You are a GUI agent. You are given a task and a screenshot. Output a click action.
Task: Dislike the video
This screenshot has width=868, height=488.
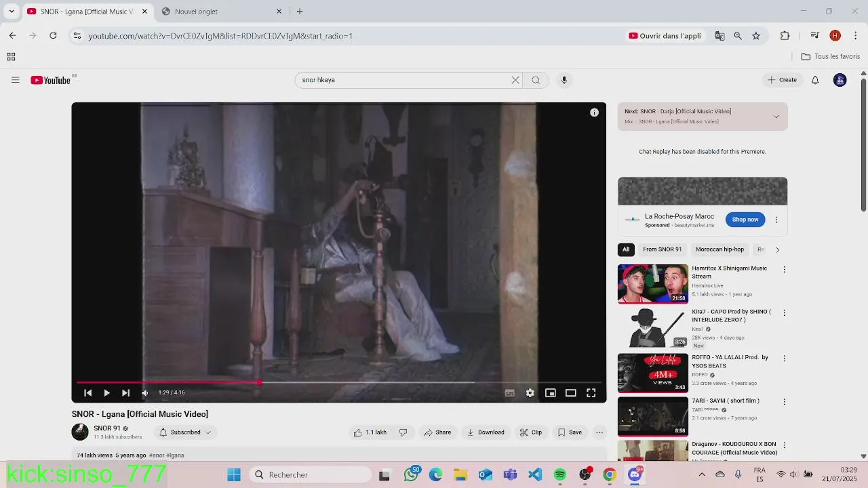[x=403, y=432]
